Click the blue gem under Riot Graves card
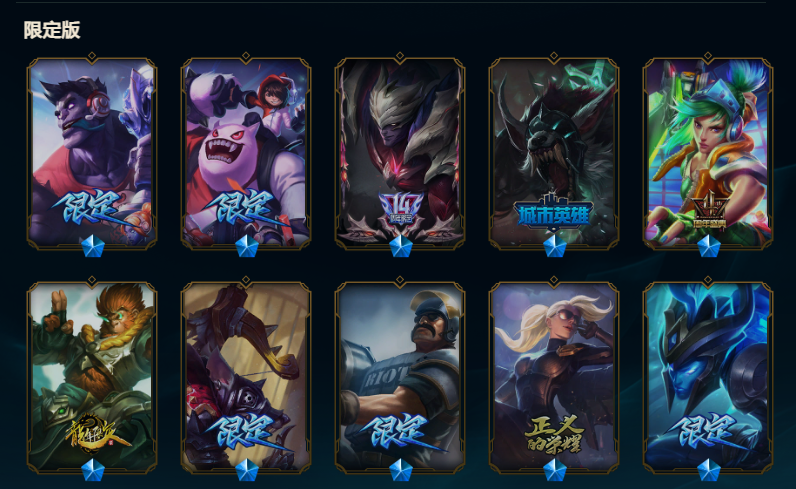 tap(401, 470)
